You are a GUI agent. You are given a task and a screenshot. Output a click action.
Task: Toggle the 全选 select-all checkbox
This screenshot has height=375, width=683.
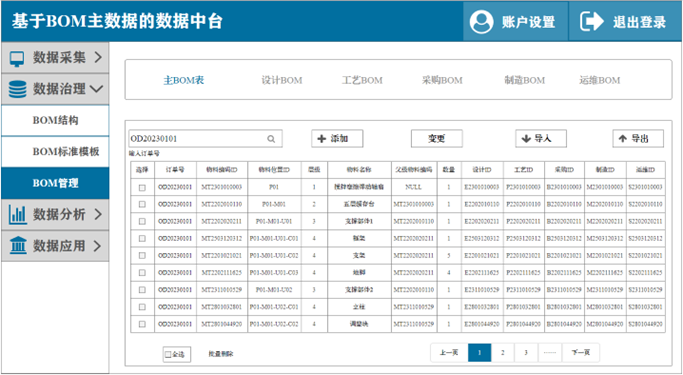(168, 355)
